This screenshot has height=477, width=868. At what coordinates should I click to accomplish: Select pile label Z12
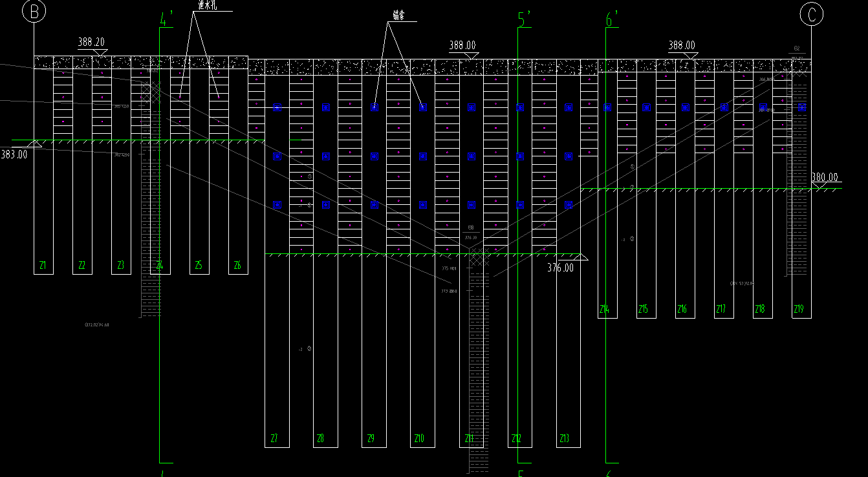[515, 439]
